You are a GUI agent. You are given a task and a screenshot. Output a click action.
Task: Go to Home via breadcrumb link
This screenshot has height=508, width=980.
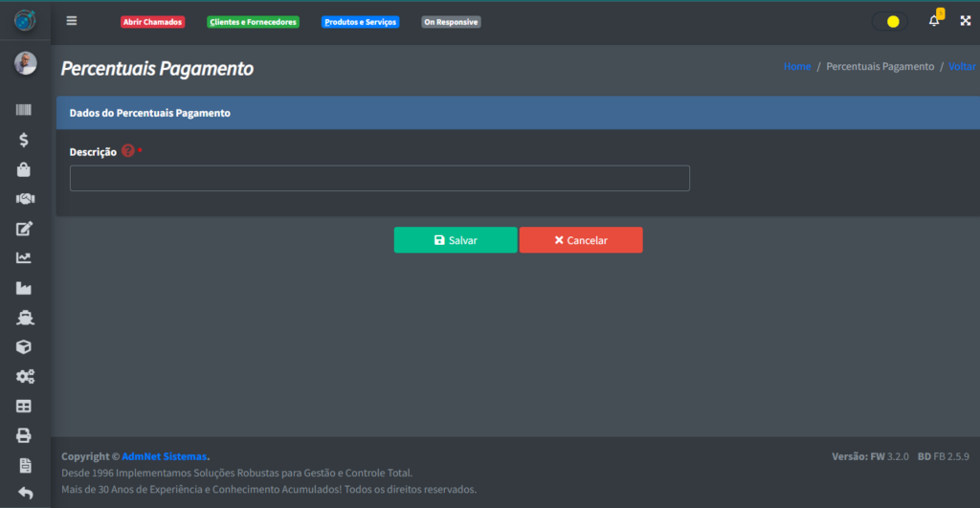click(796, 67)
